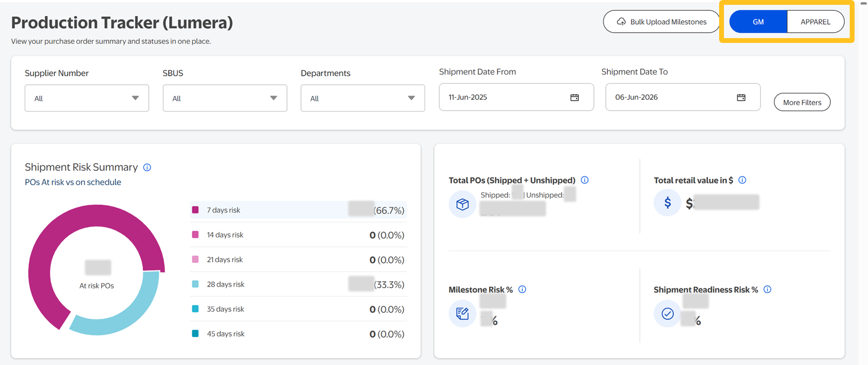Click info icon next to Milestone Risk %

522,289
